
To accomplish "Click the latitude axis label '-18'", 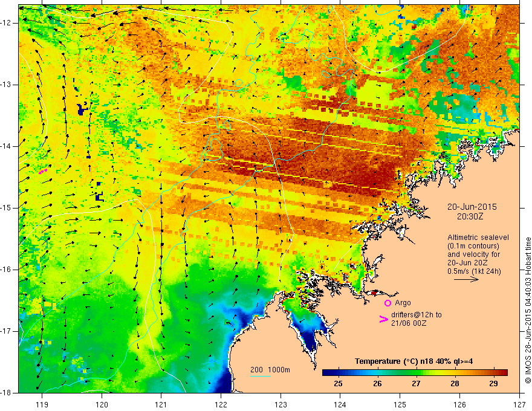I will coord(6,393).
